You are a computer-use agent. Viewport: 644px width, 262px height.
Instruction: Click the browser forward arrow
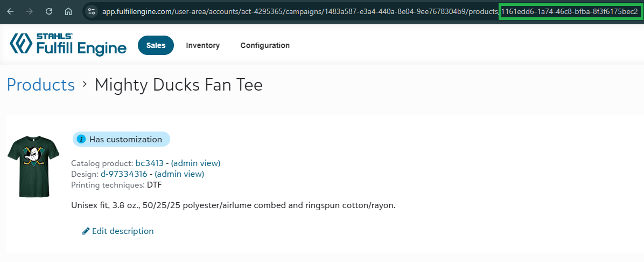pyautogui.click(x=30, y=11)
